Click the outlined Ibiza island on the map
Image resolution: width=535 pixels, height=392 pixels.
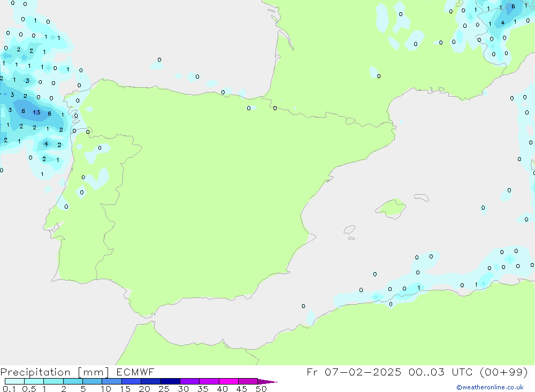pos(349,230)
